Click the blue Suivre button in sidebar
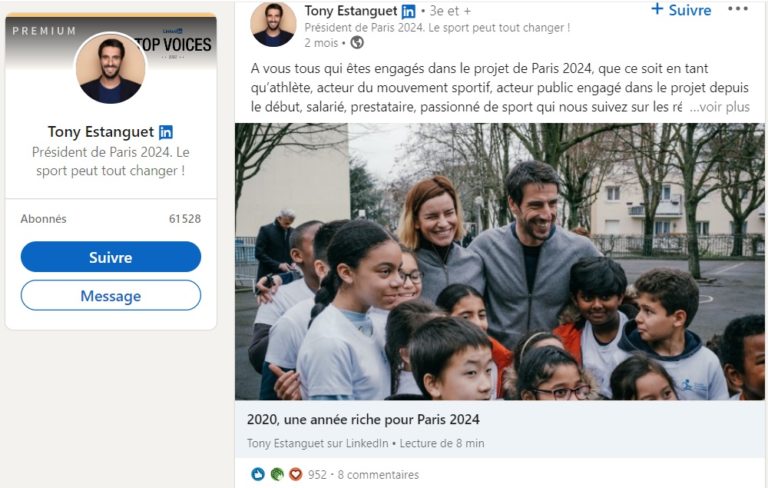768x488 pixels. point(110,257)
